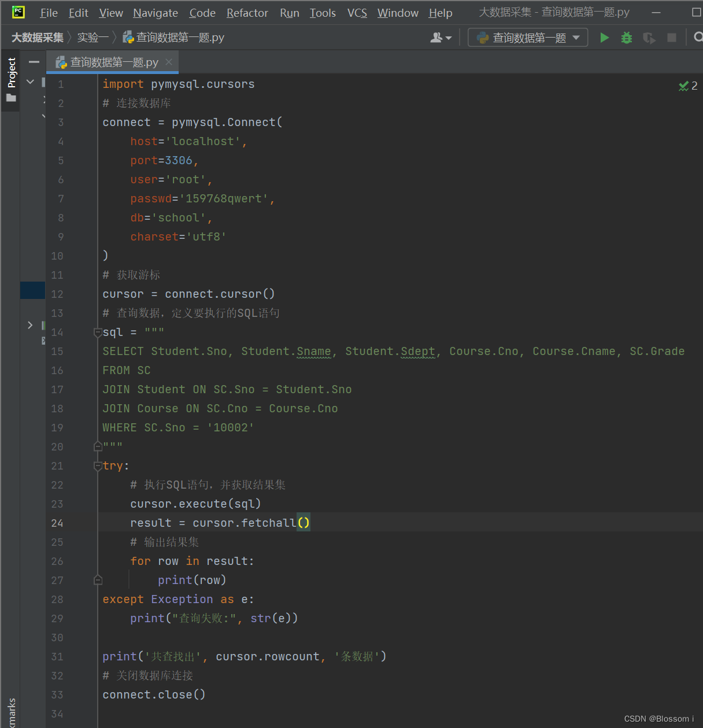
Task: Click on 'import pymysql.cursors' line
Action: (x=179, y=84)
